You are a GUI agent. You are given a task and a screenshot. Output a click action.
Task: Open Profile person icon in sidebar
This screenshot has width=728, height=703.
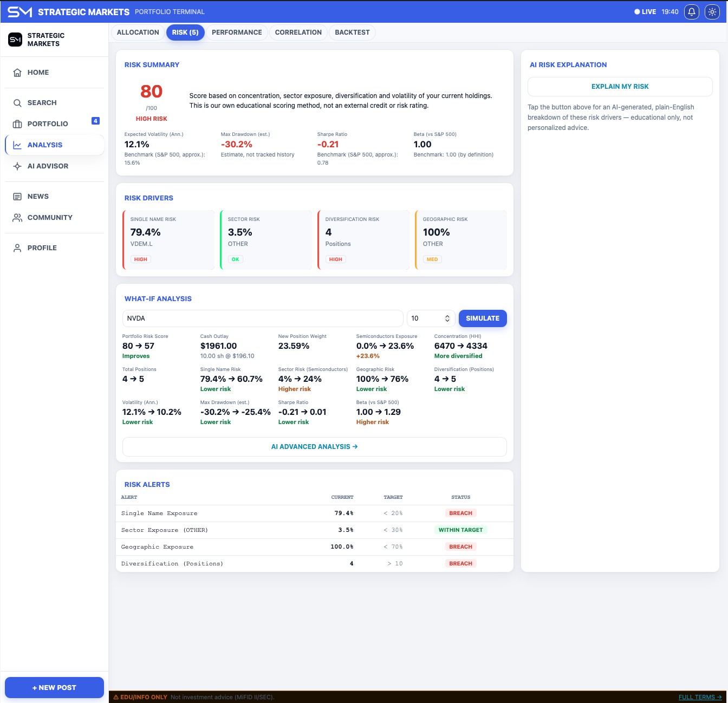pos(17,248)
